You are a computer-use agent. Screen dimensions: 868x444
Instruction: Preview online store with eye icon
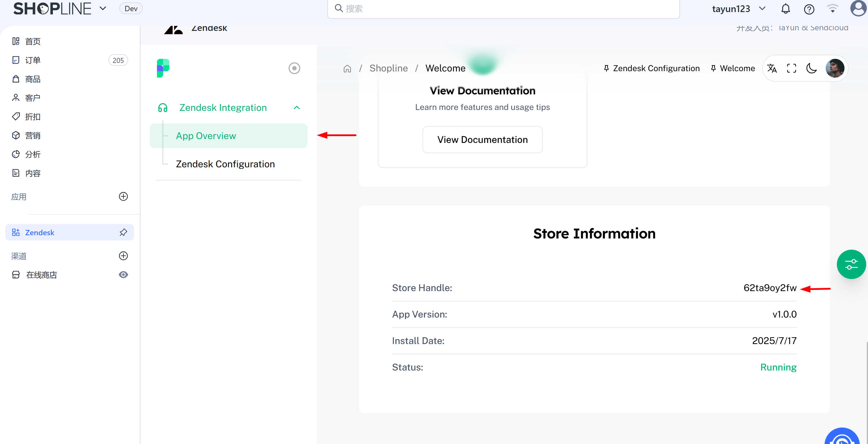pyautogui.click(x=123, y=275)
